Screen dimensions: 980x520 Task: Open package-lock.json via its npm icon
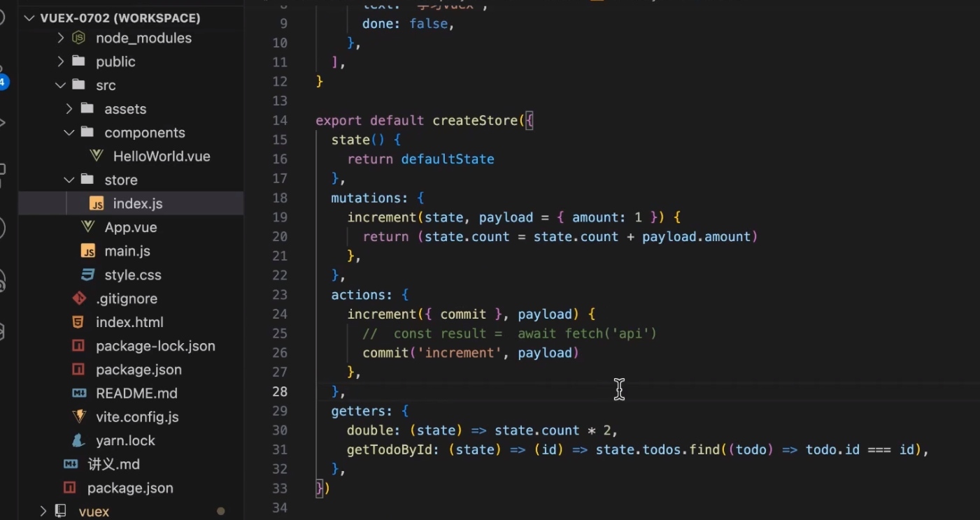[x=79, y=346]
